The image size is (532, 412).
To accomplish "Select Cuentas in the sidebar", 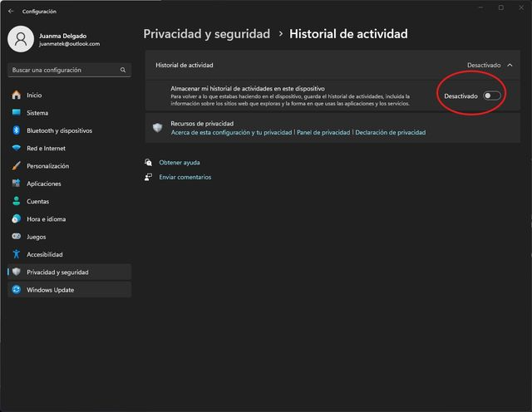I will pos(37,201).
